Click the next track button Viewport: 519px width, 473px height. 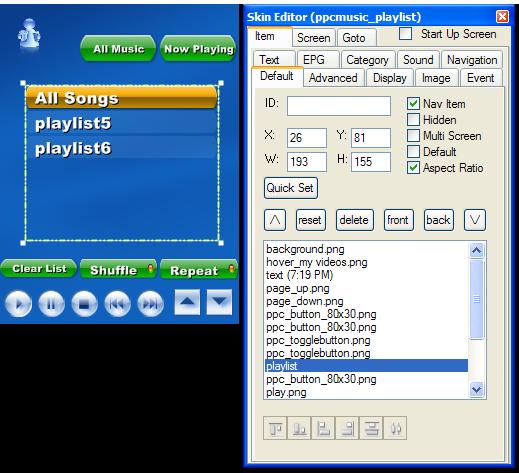pyautogui.click(x=150, y=303)
